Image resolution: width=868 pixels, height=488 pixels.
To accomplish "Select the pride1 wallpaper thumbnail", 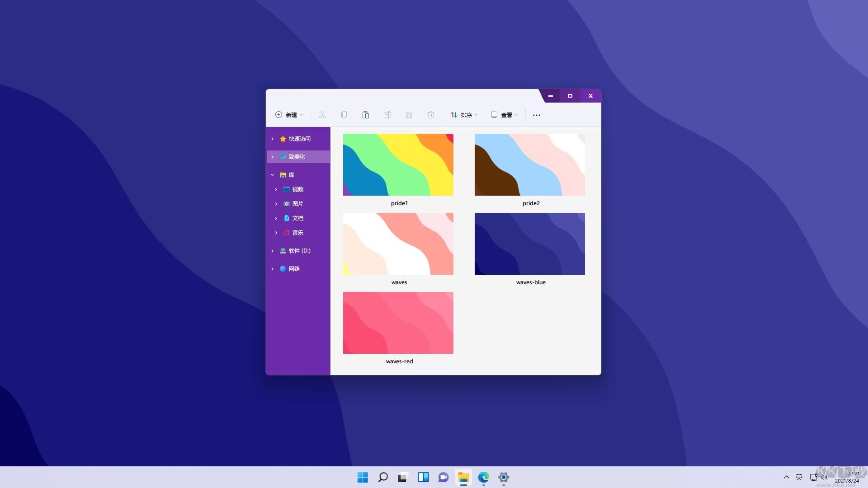I will click(398, 164).
